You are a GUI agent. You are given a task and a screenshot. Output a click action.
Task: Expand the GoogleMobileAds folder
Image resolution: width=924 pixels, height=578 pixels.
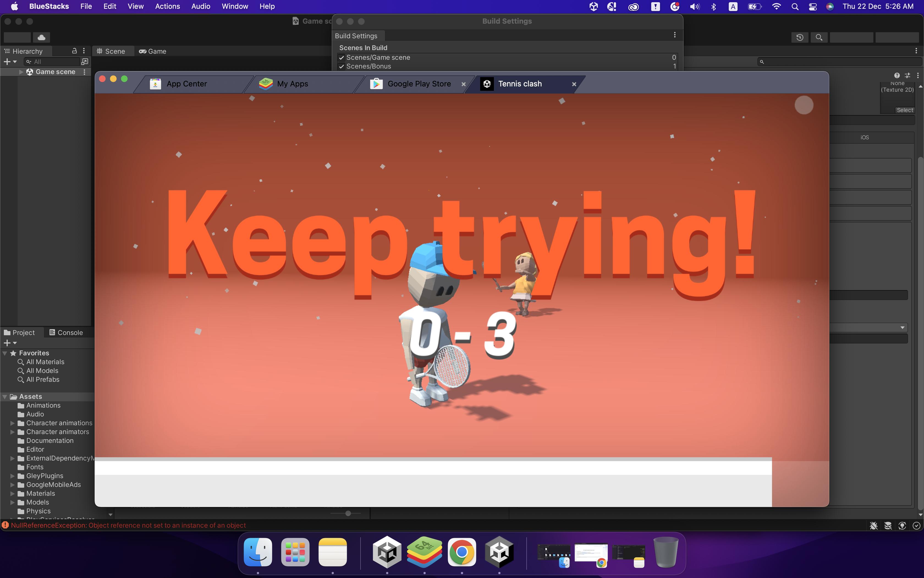(12, 485)
